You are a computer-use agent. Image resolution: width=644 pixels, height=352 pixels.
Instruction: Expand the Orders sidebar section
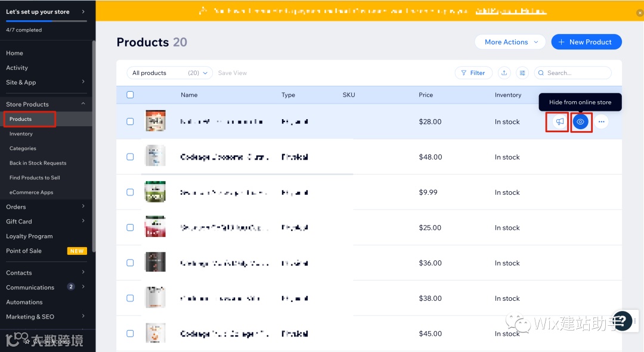click(x=83, y=207)
